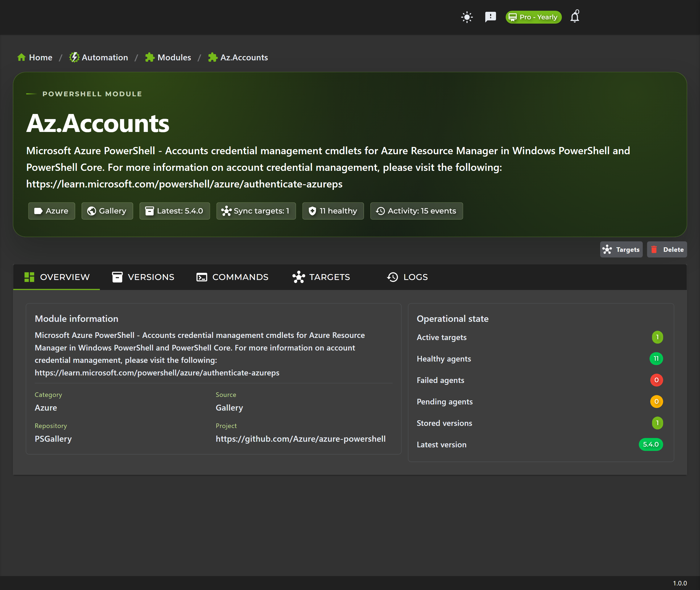Click the Home house icon in breadcrumb
This screenshot has width=700, height=590.
point(21,57)
